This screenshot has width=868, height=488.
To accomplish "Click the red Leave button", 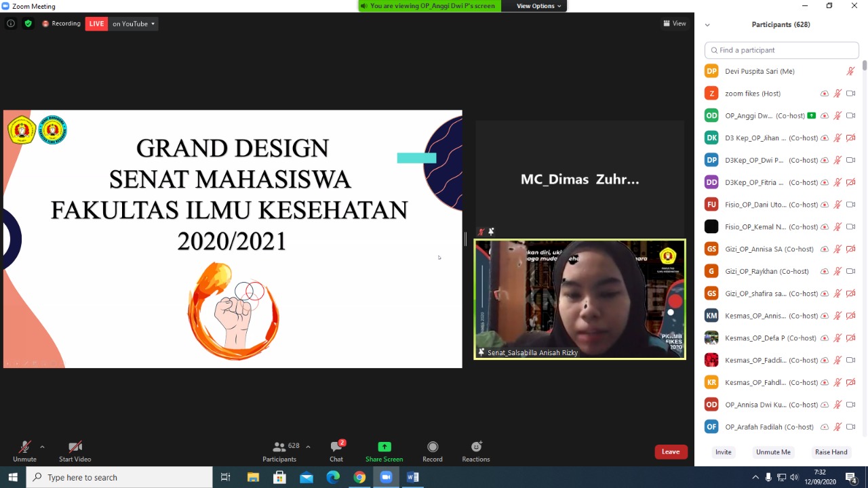I will [x=671, y=452].
